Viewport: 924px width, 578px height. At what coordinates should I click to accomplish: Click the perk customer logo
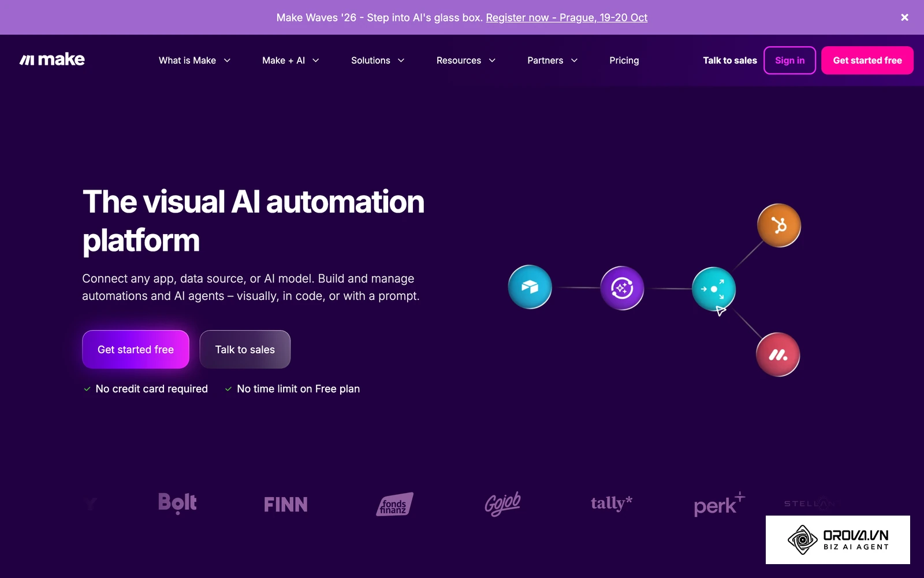coord(719,504)
